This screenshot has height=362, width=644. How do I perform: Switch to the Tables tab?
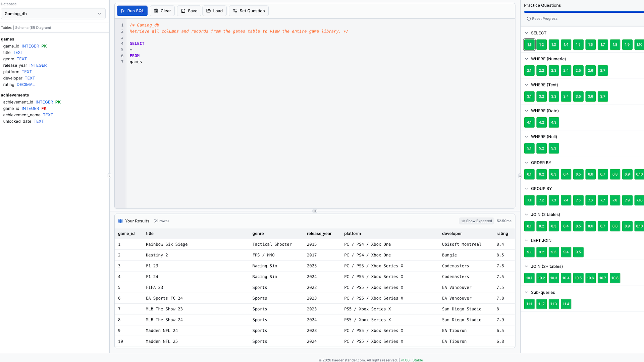point(6,28)
